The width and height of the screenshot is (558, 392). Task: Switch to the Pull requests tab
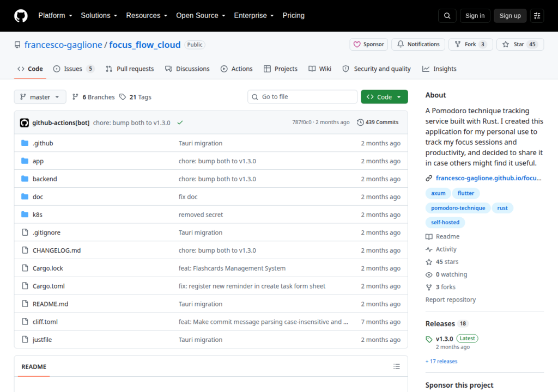pyautogui.click(x=130, y=69)
